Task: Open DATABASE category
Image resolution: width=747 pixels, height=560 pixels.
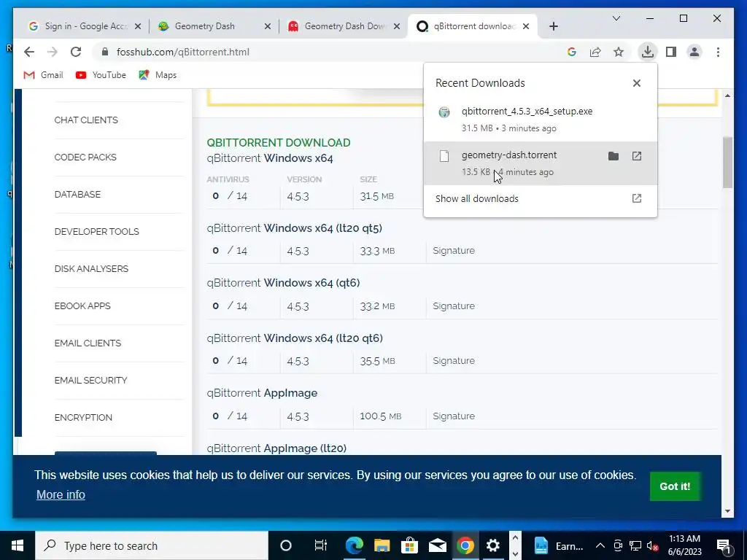Action: (x=77, y=194)
